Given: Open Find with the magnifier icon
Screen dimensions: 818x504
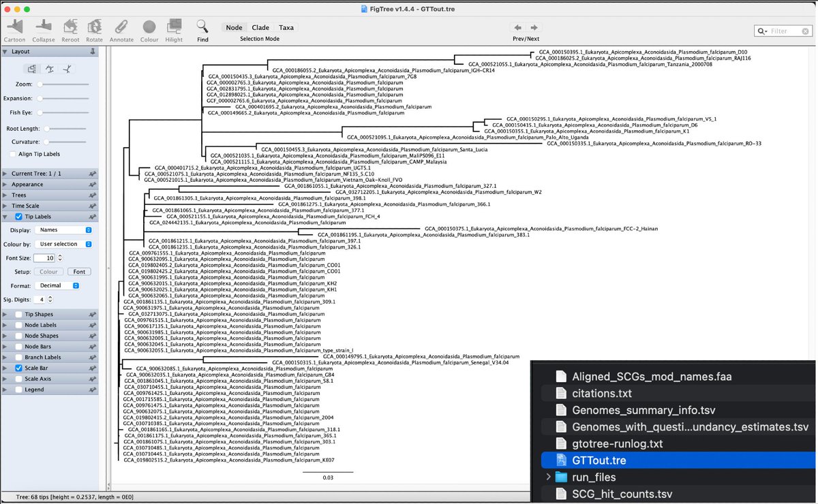Looking at the screenshot, I should [x=202, y=26].
